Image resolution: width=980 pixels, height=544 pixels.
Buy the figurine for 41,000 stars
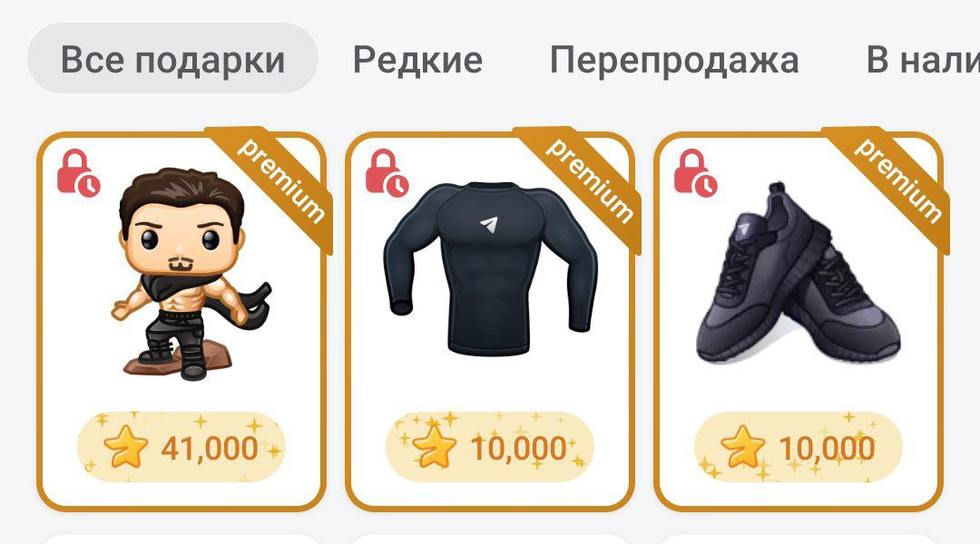tap(181, 447)
